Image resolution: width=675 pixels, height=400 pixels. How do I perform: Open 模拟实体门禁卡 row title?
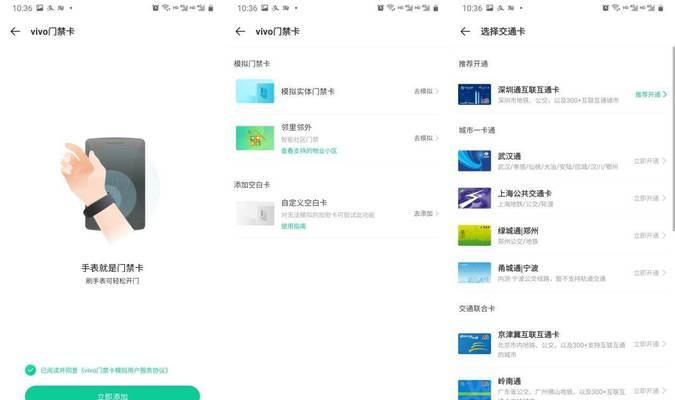(x=308, y=91)
